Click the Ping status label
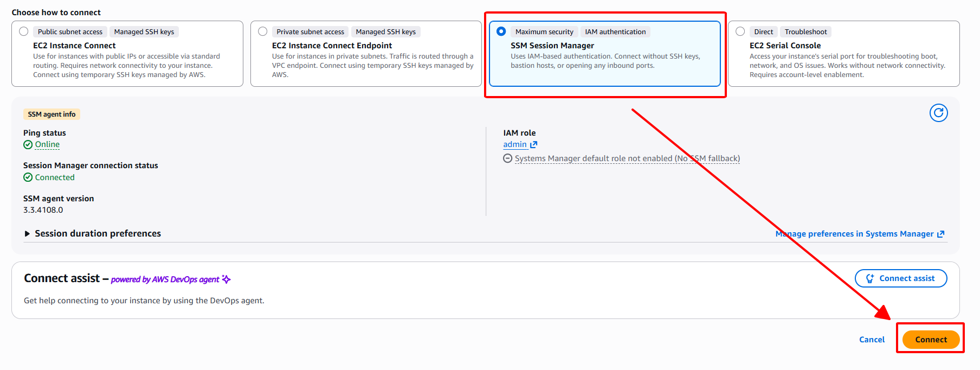 click(x=44, y=133)
